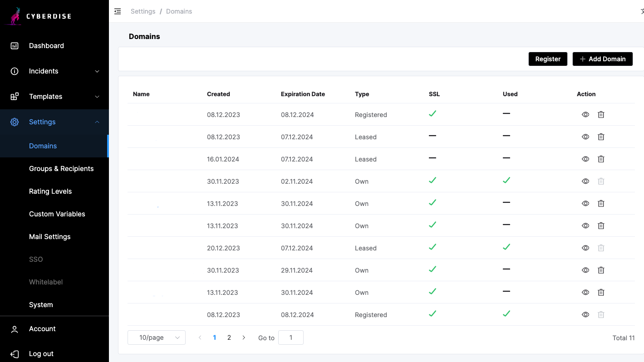
Task: Select page 1 in pagination
Action: [215, 338]
